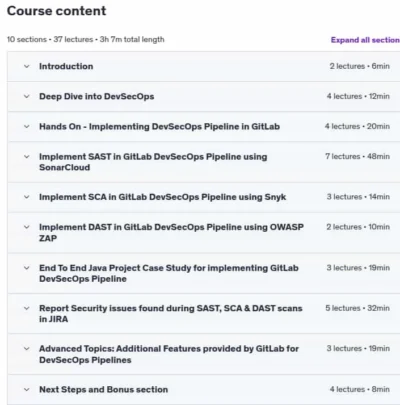
Task: Expand the Deep Dive into DevSecOps chevron
Action: (x=27, y=97)
